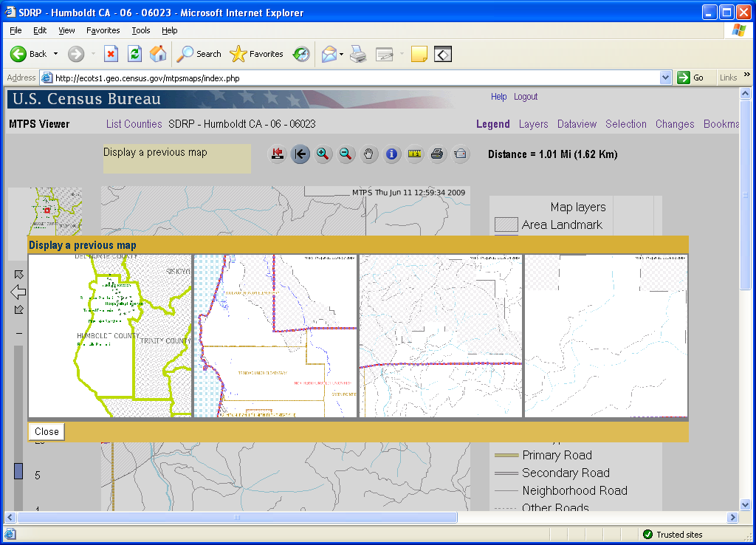This screenshot has width=756, height=545.
Task: Select the zoom in magnifier tool
Action: [x=323, y=154]
